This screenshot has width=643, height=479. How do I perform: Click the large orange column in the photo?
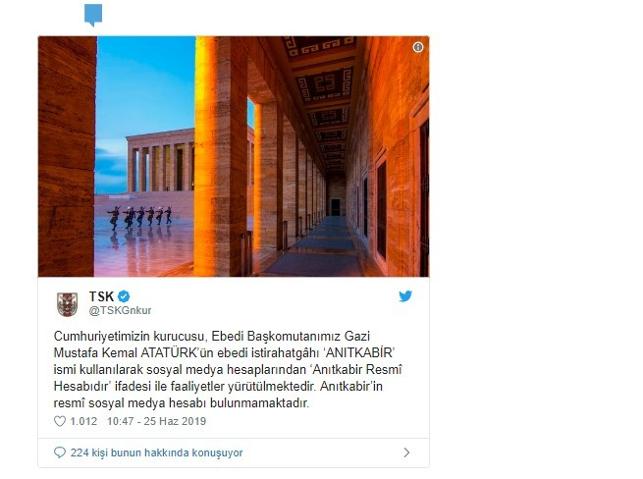221,157
